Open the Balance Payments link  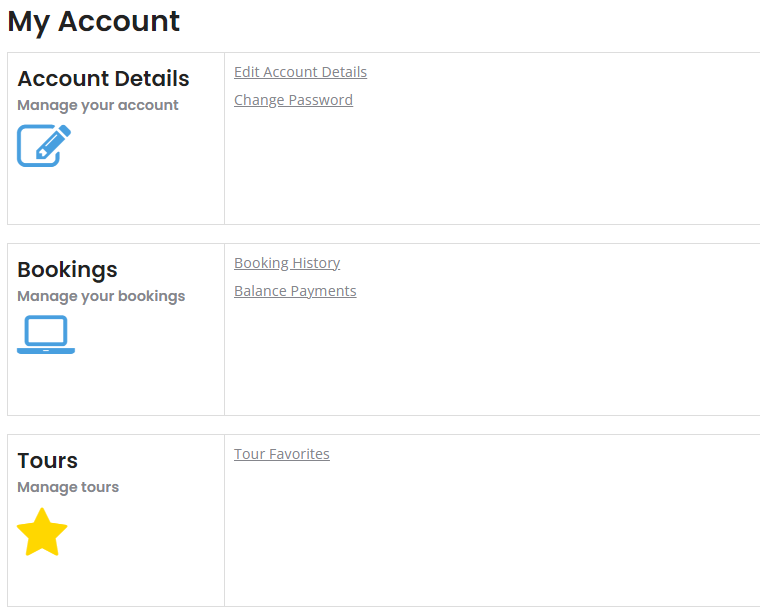click(x=295, y=291)
